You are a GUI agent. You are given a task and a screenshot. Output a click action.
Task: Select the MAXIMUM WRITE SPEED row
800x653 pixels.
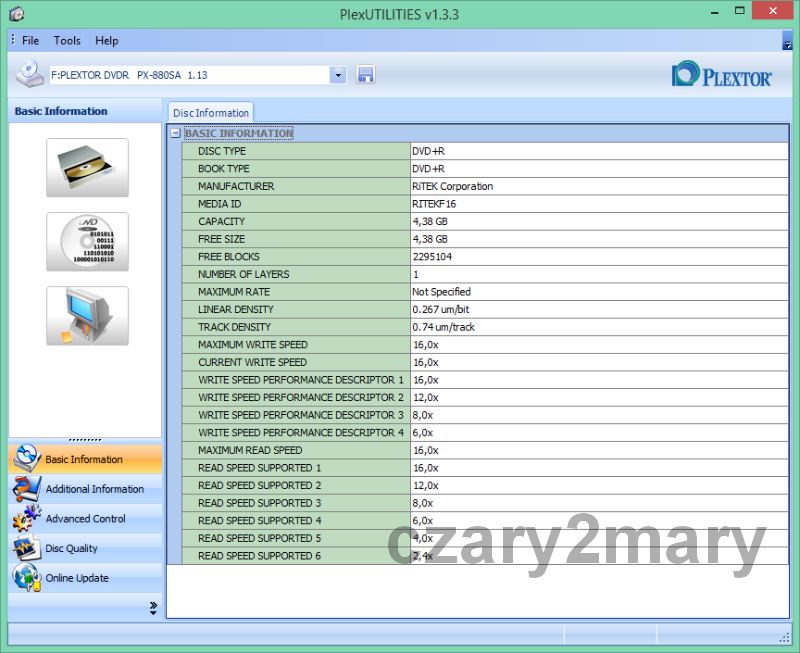[485, 344]
